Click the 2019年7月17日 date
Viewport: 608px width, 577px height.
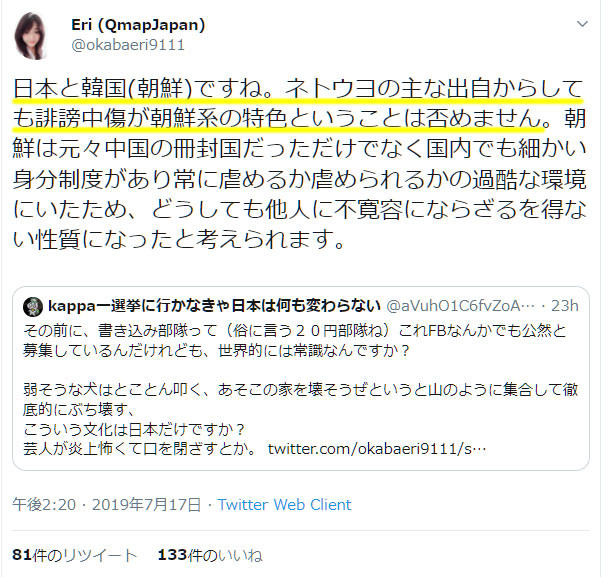coord(146,505)
